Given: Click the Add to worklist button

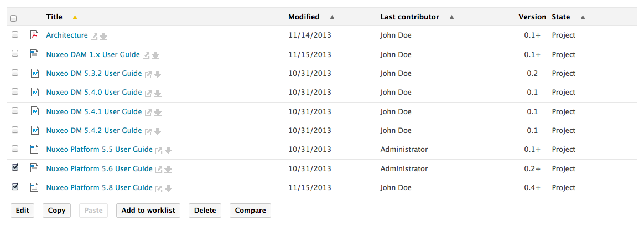Looking at the screenshot, I should (x=148, y=211).
